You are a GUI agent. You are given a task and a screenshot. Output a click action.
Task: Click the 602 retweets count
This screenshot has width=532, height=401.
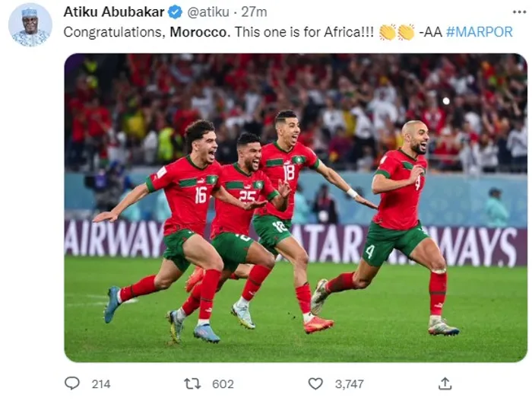(223, 384)
